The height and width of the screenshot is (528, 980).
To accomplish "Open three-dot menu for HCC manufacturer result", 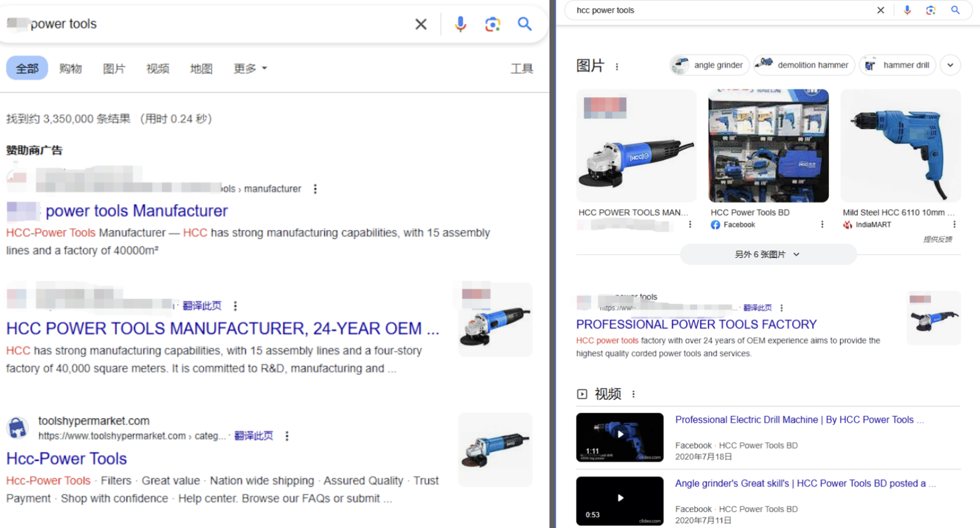I will [x=235, y=306].
